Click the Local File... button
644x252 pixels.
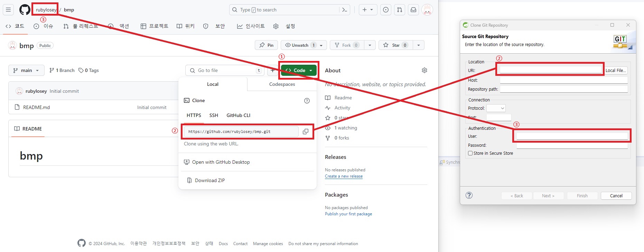point(616,70)
